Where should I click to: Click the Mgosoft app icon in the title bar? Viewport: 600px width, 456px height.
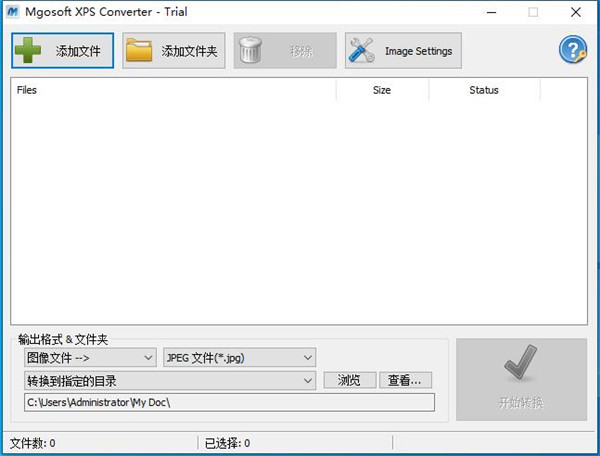pyautogui.click(x=12, y=12)
